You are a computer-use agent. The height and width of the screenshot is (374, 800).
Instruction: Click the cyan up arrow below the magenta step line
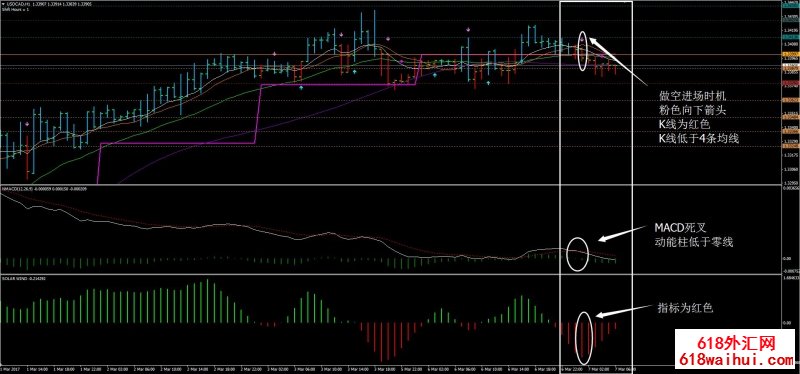[x=301, y=88]
